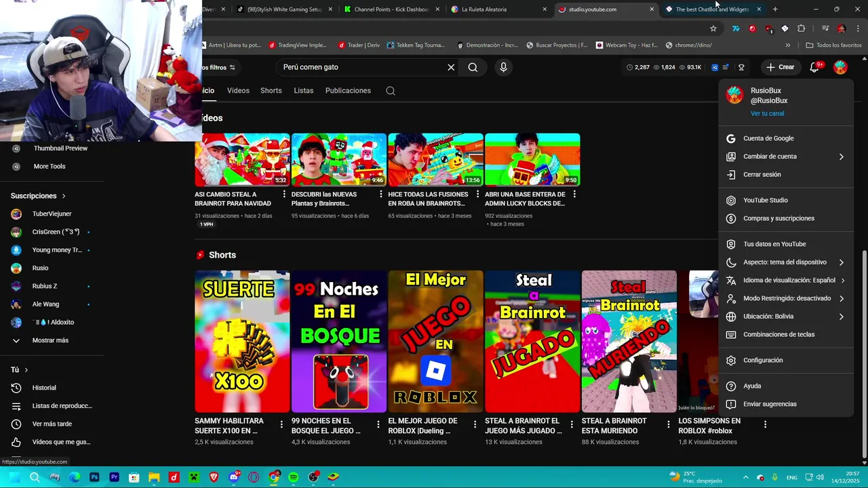Image resolution: width=868 pixels, height=488 pixels.
Task: Open the Chrome profile avatar in toolbar
Action: (x=842, y=28)
